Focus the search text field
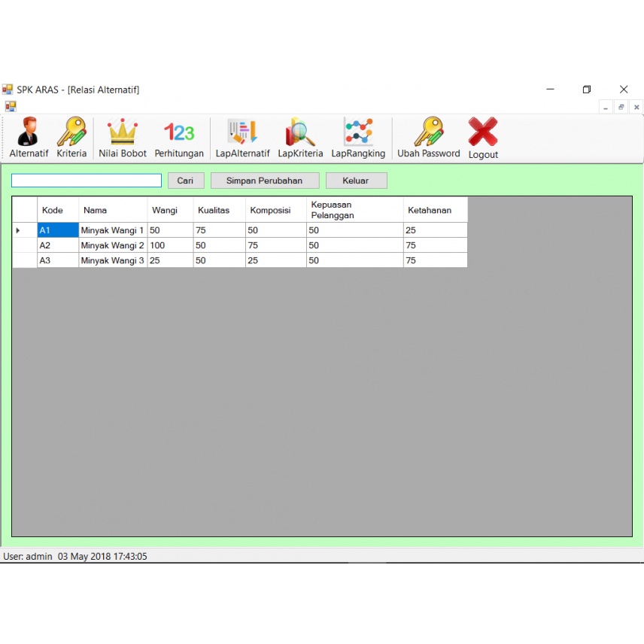The width and height of the screenshot is (644, 644). point(87,181)
